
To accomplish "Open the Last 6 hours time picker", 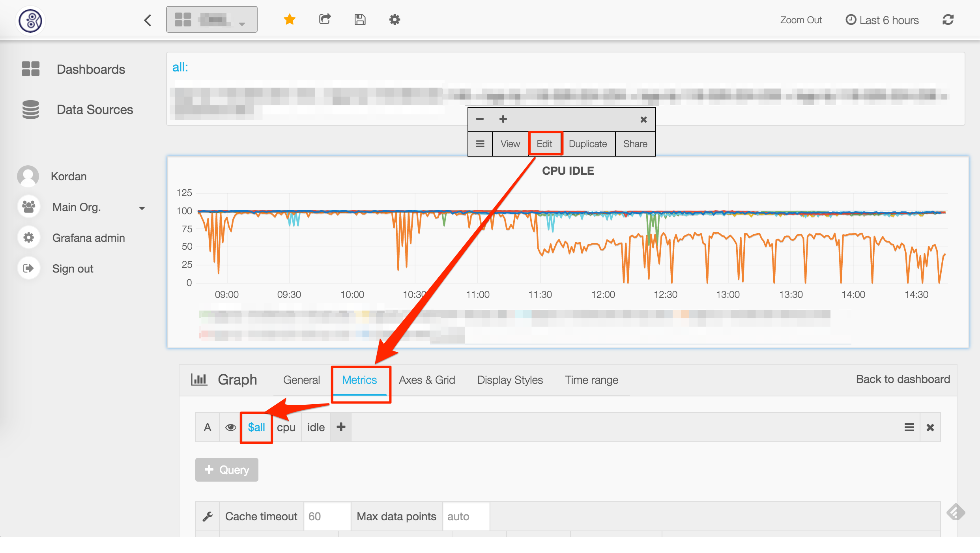I will pyautogui.click(x=882, y=20).
